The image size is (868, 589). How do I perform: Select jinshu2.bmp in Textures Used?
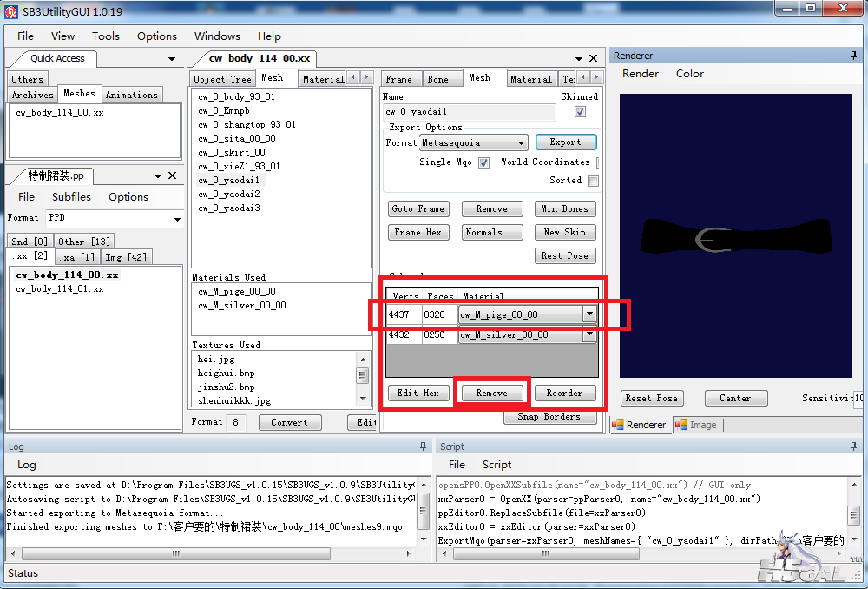click(227, 387)
